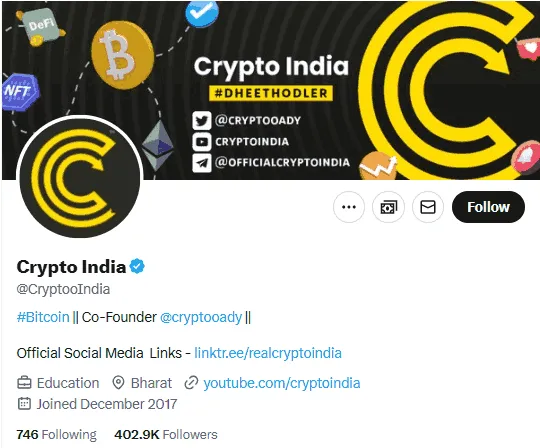The height and width of the screenshot is (448, 540).
Task: Open the linktr.ee/realcryptoindia link
Action: (x=268, y=353)
